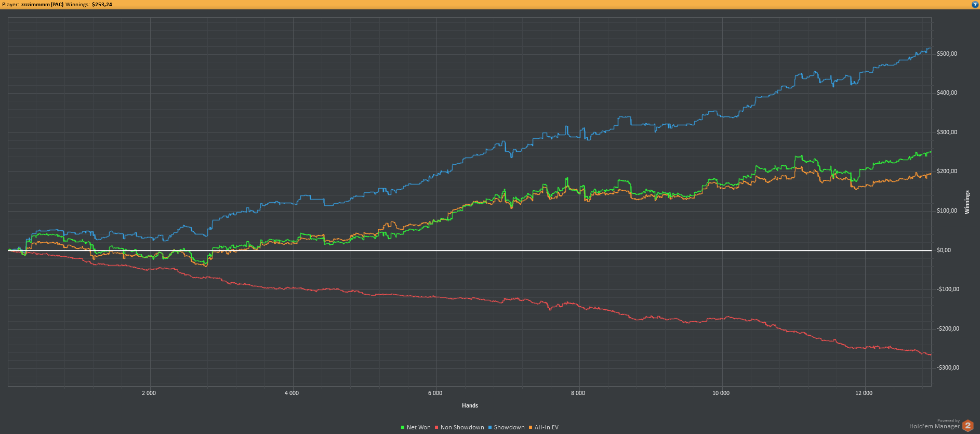Click the 8 000 hands axis label

pyautogui.click(x=578, y=393)
